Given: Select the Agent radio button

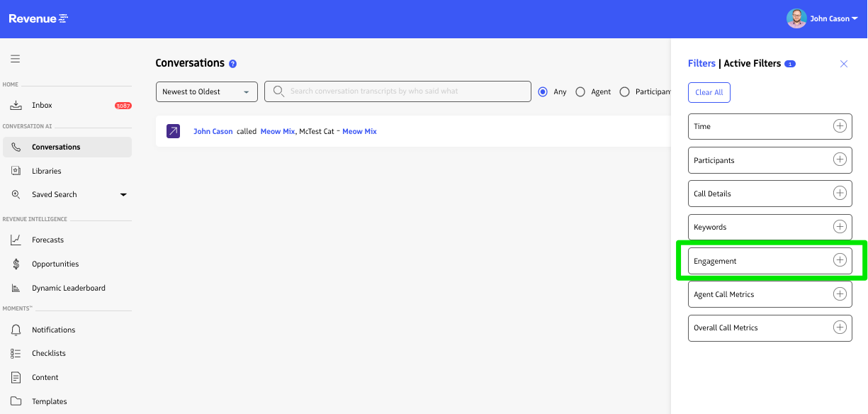Looking at the screenshot, I should coord(580,91).
